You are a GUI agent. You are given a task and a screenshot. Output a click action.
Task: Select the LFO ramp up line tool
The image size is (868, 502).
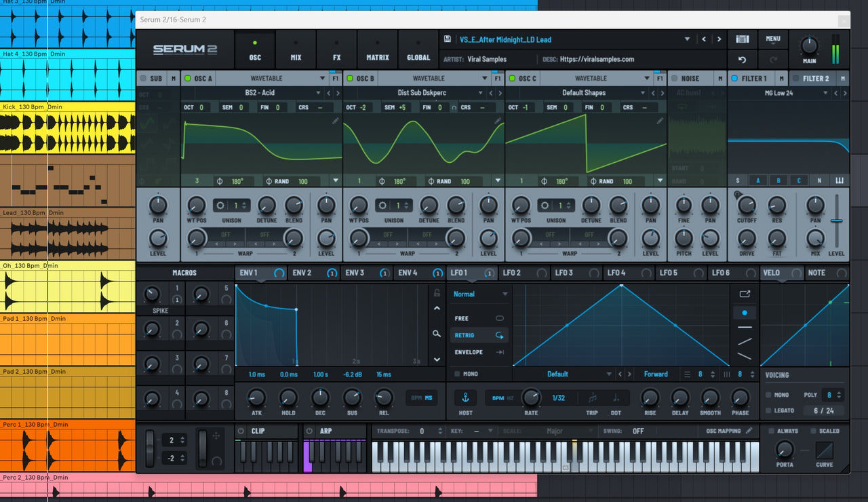pyautogui.click(x=745, y=341)
